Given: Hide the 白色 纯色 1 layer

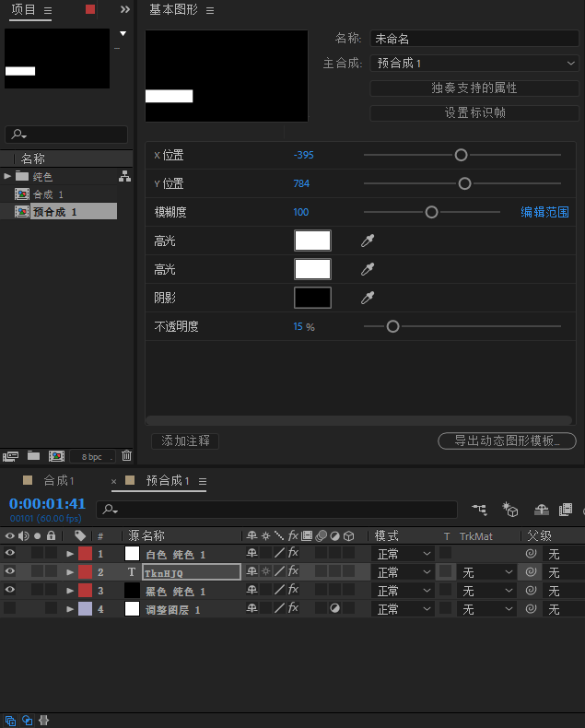Looking at the screenshot, I should 10,553.
